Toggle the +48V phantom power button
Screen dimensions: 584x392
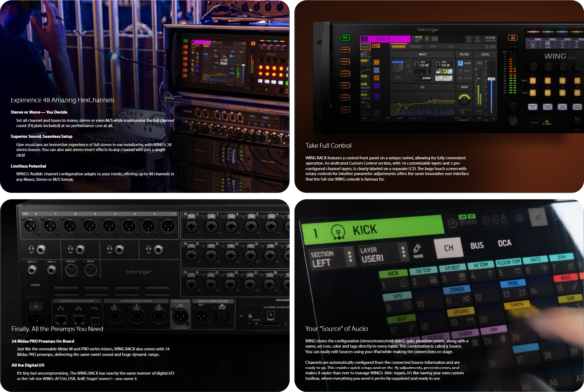click(408, 67)
